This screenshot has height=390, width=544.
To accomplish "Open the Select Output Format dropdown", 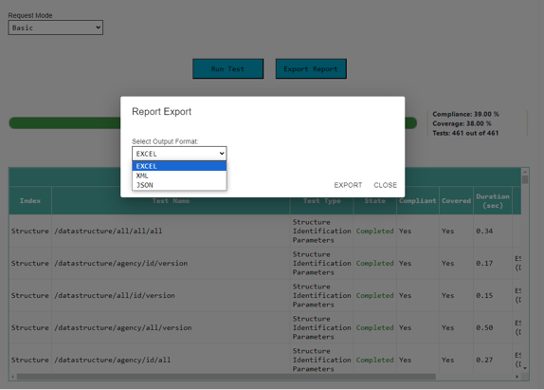I will [x=179, y=154].
